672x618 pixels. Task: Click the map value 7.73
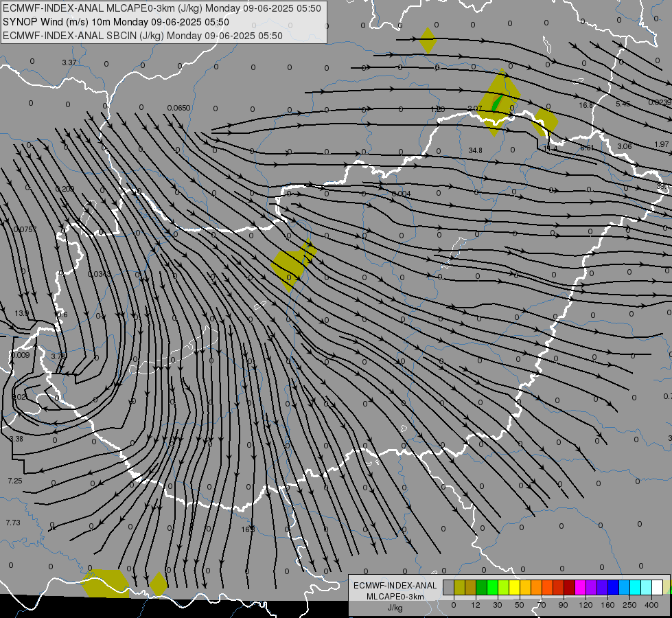pos(13,523)
